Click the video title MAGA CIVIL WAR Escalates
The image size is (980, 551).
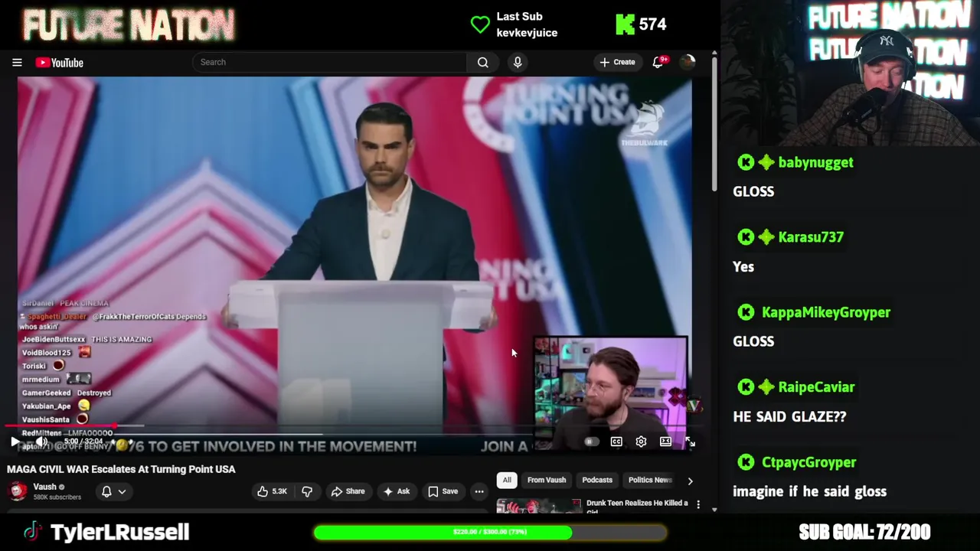click(x=121, y=469)
